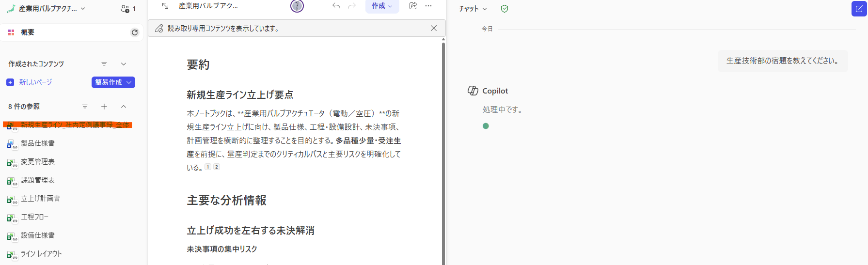Add a reference with the plus icon

[104, 107]
